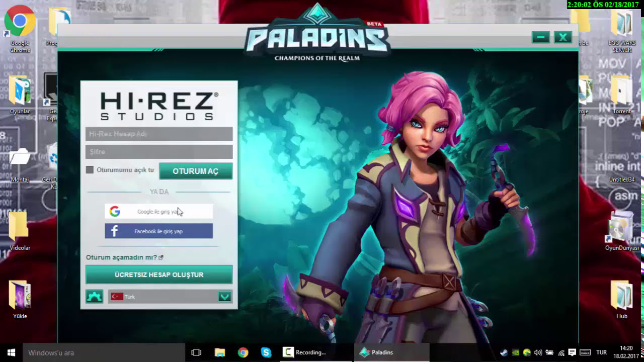Screen dimensions: 644x362
Task: Click the Google G logo icon
Action: [x=115, y=212]
